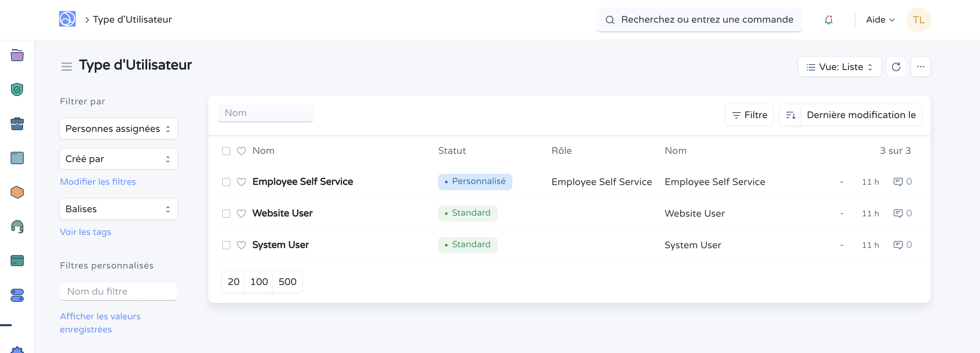This screenshot has height=353, width=980.
Task: Set page size to 100
Action: pyautogui.click(x=259, y=282)
